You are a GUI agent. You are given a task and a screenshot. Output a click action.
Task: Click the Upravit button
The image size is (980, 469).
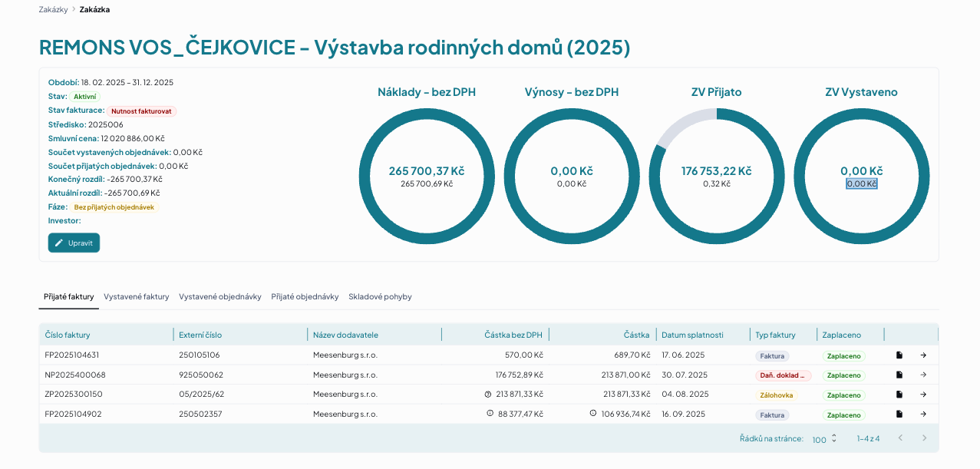click(74, 243)
